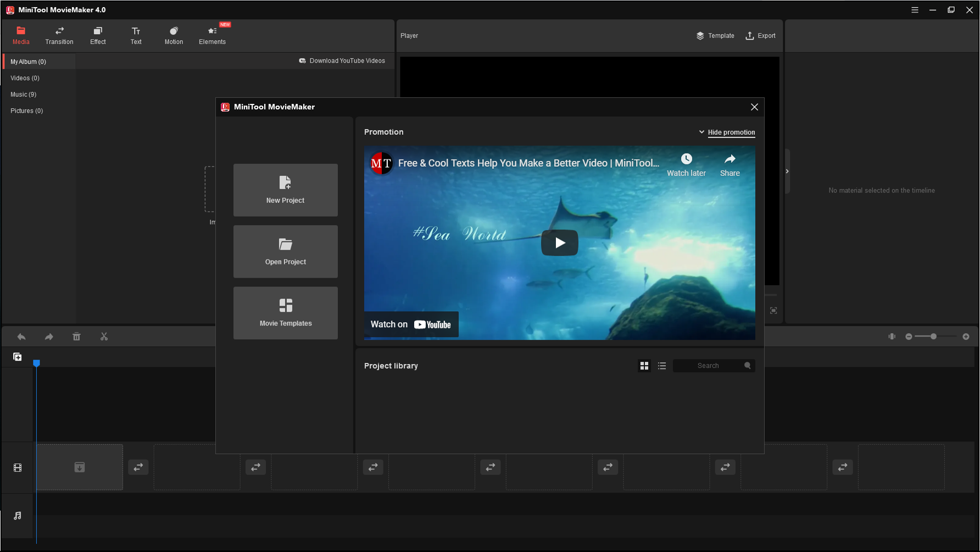Click the Export button
980x552 pixels.
(x=760, y=36)
